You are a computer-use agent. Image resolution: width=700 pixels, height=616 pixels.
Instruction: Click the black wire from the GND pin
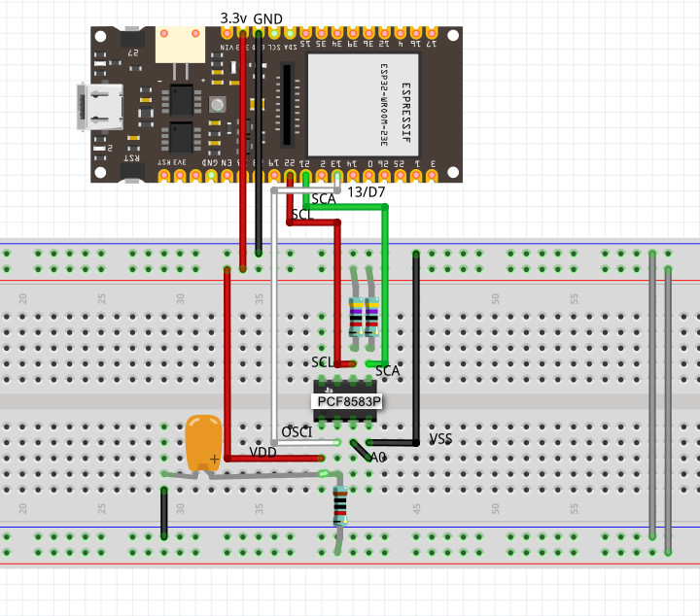tap(259, 143)
